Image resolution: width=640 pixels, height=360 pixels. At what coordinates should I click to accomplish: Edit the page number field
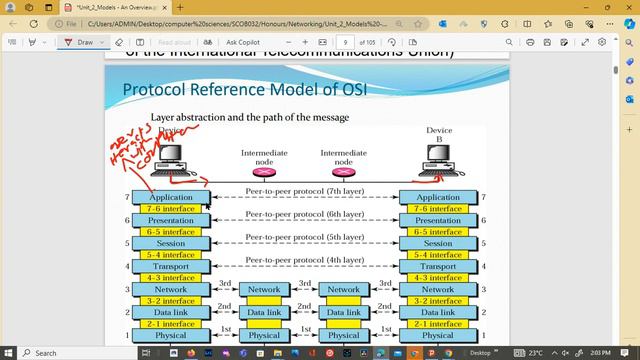345,42
